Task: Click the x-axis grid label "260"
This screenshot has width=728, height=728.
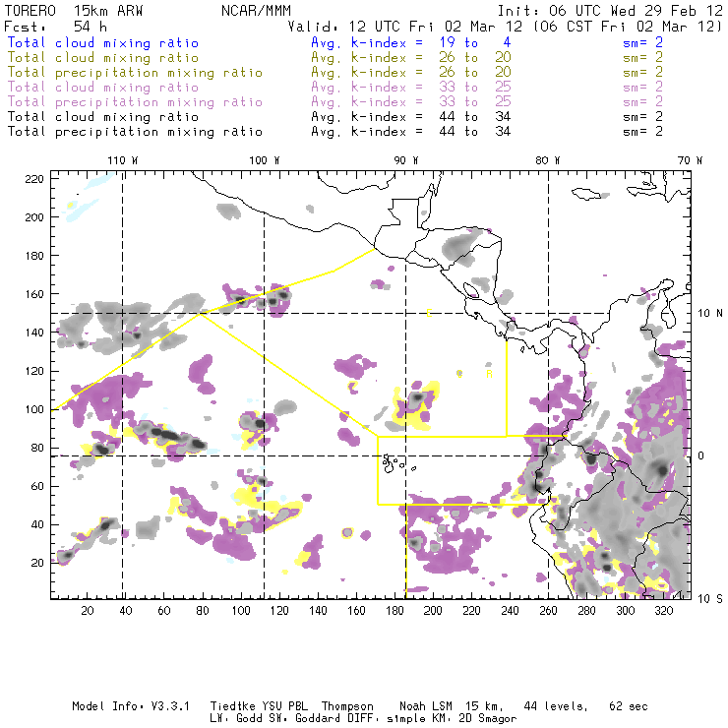Action: (548, 611)
